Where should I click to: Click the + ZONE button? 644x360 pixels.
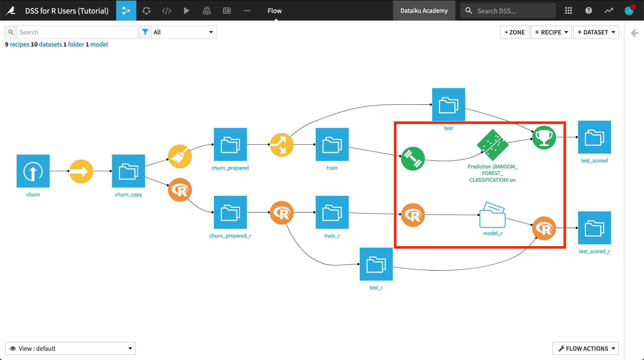click(x=515, y=32)
